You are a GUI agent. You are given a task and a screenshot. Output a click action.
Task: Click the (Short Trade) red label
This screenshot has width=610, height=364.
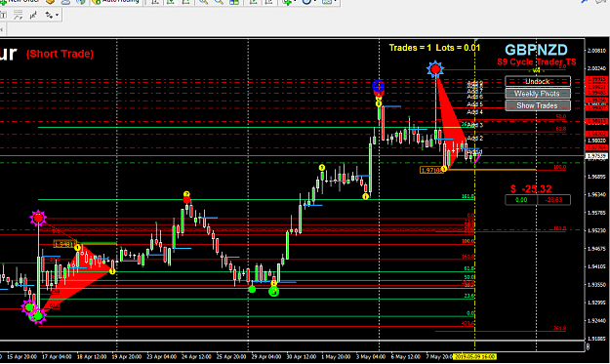60,54
